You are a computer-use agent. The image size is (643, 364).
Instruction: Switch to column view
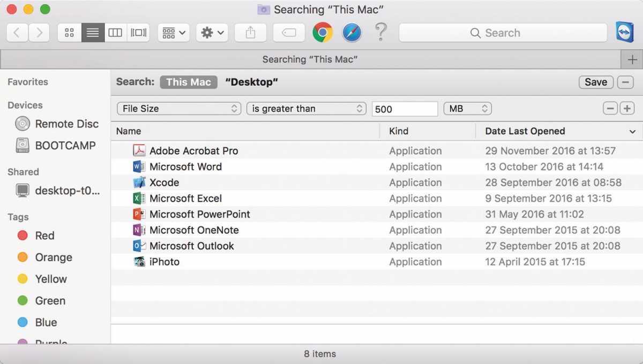(115, 33)
